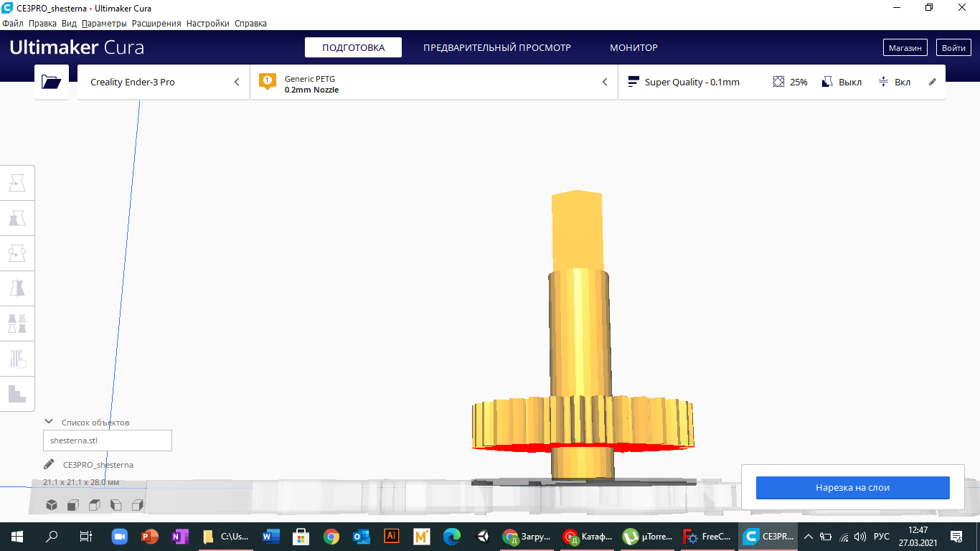Open the Файл menu
This screenshot has height=551, width=980.
[x=13, y=23]
